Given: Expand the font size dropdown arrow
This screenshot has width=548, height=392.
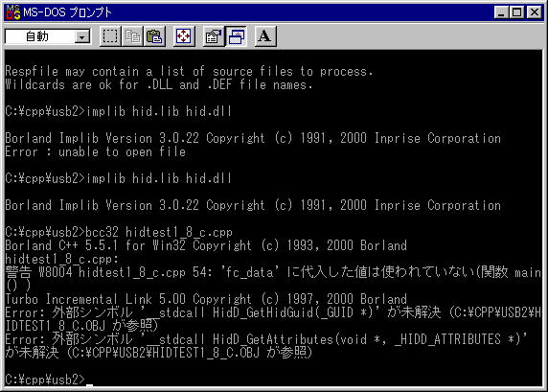Looking at the screenshot, I should (82, 36).
